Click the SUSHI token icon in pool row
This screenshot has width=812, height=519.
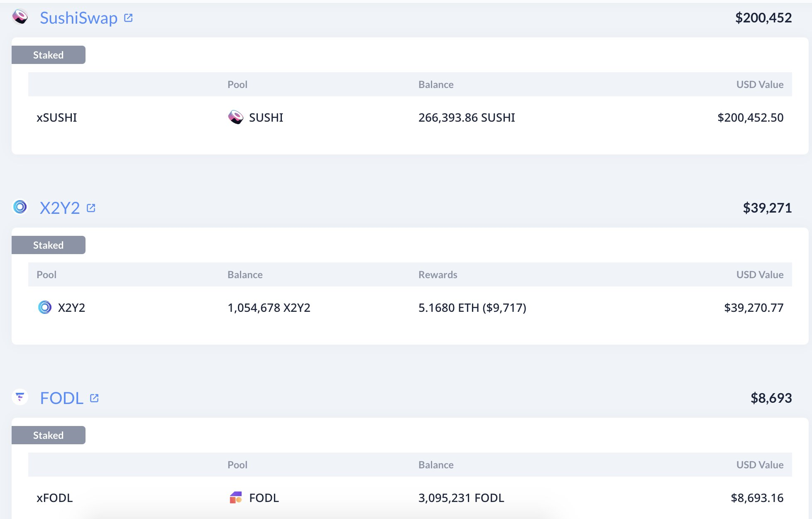236,118
